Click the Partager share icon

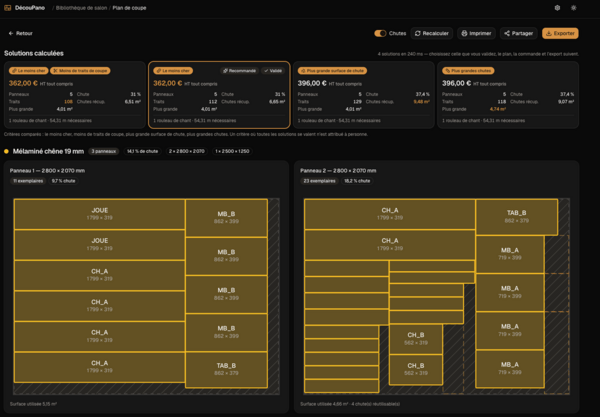pyautogui.click(x=507, y=33)
